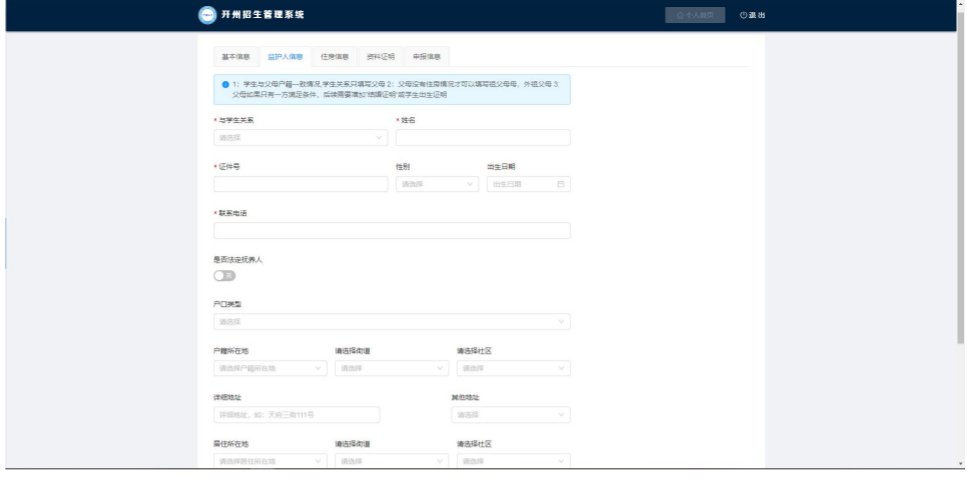
Task: Click the 个人首页 button
Action: [x=694, y=15]
